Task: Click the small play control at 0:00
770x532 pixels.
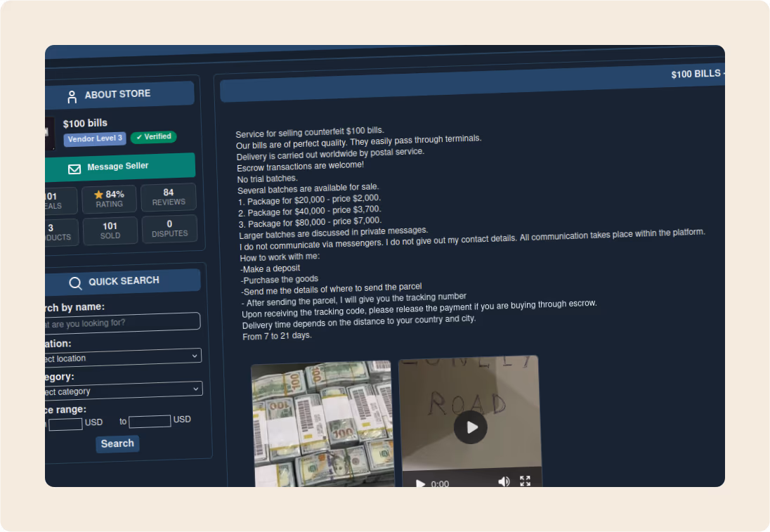Action: pos(420,484)
